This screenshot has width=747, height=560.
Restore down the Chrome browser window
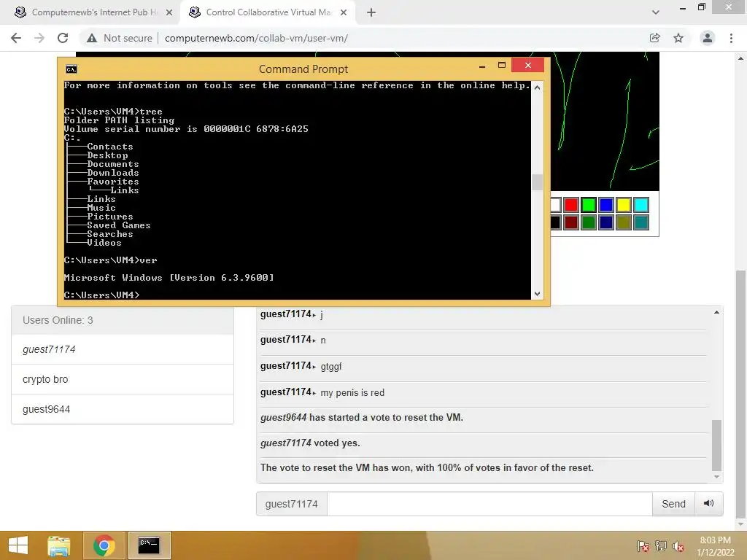pyautogui.click(x=701, y=7)
